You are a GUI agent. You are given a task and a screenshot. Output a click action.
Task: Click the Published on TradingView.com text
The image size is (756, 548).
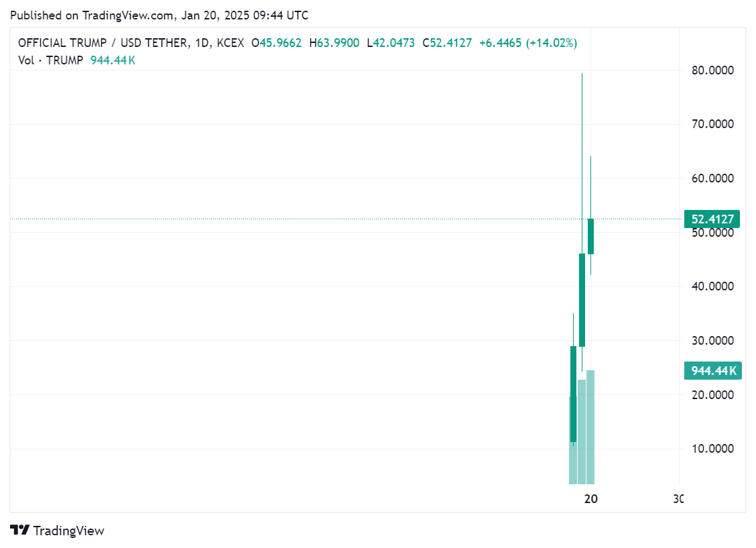(160, 15)
